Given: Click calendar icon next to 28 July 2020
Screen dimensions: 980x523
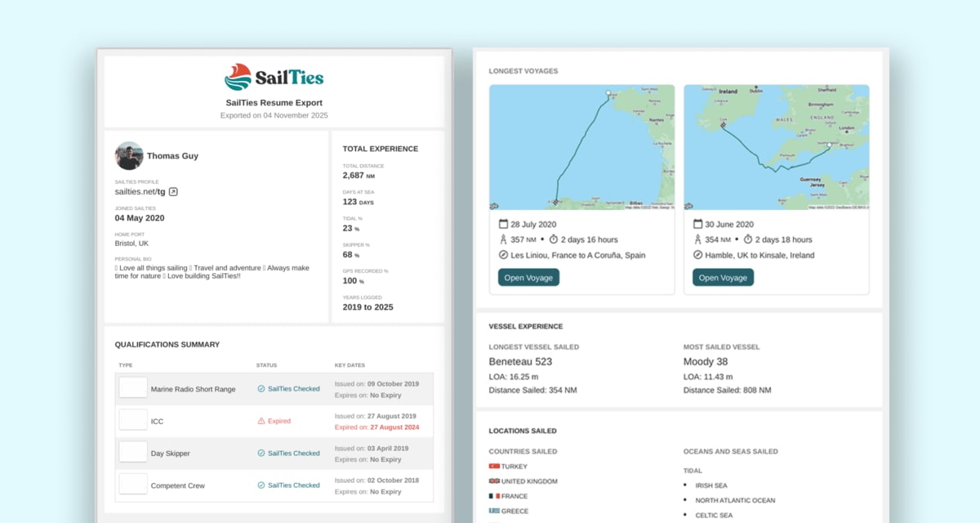Looking at the screenshot, I should (x=503, y=224).
